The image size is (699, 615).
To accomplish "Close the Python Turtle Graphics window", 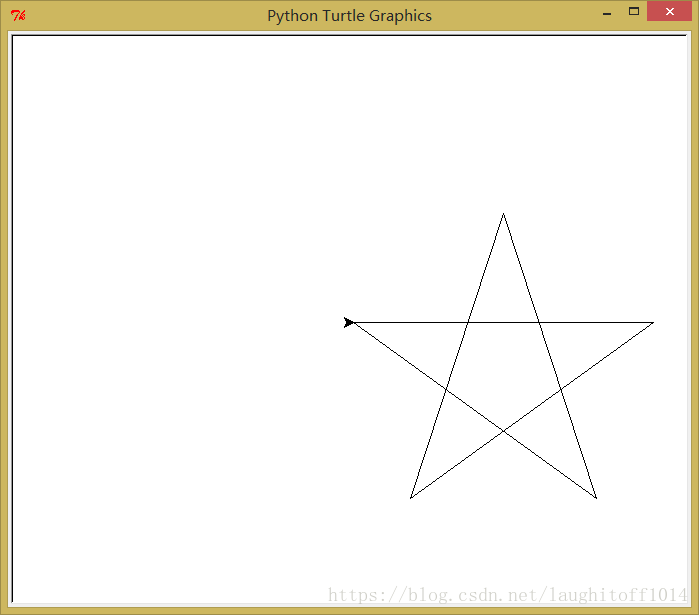I will pos(670,12).
